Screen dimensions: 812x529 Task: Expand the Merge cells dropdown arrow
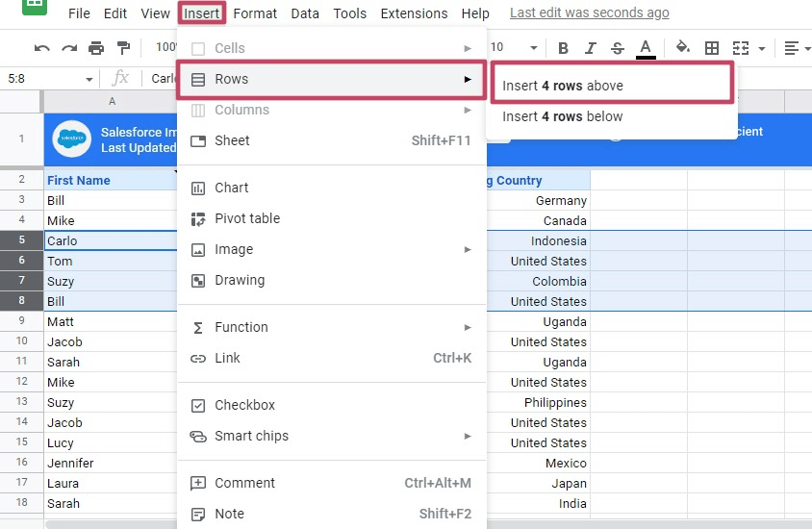(x=762, y=49)
